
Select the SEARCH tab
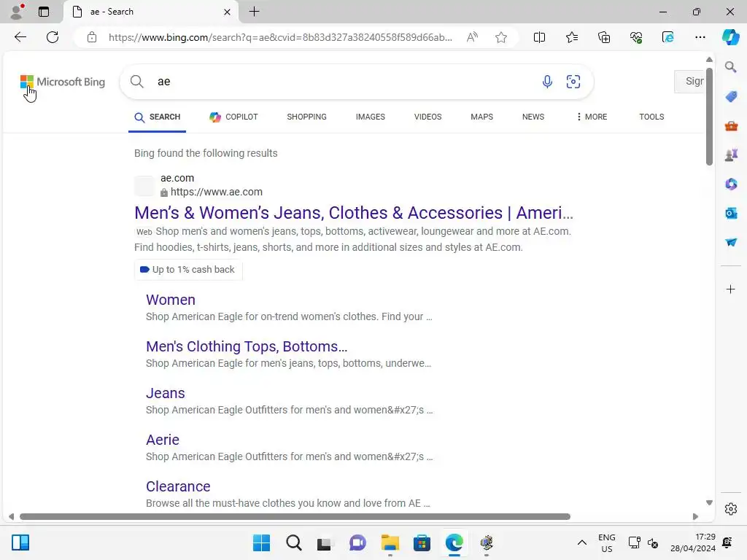tap(158, 117)
